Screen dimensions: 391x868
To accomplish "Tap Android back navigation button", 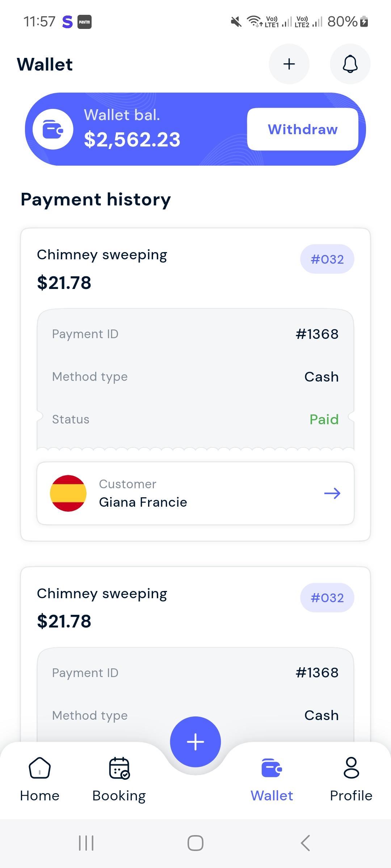I will [x=305, y=843].
